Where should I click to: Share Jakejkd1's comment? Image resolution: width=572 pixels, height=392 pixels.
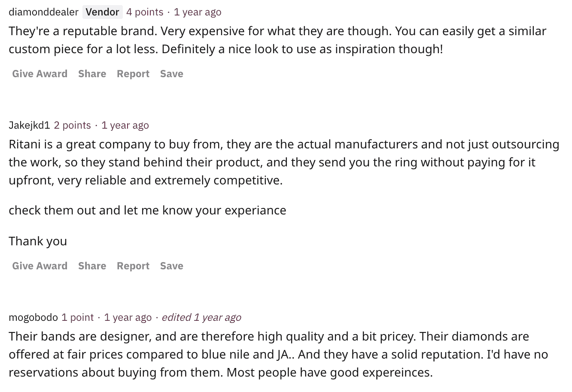[92, 265]
